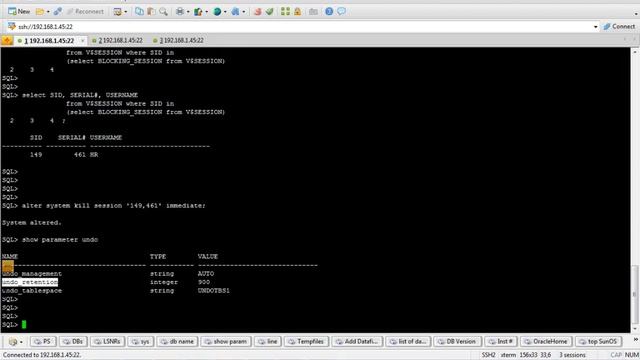
Task: Click the show param quick command button
Action: 226,341
